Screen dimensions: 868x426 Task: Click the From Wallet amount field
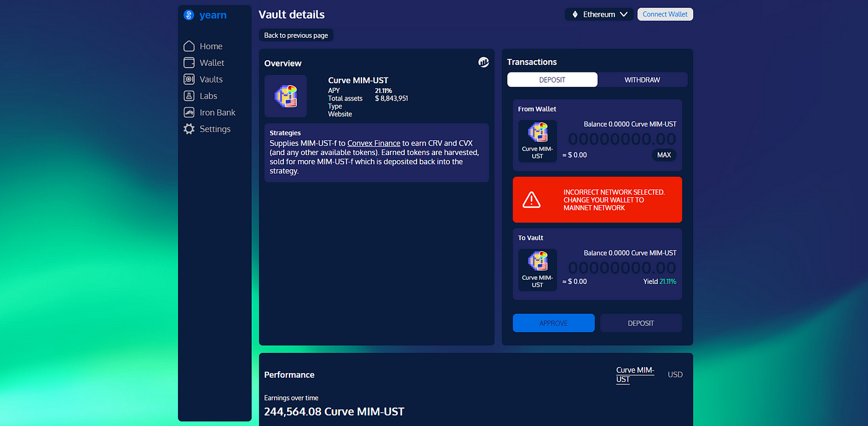point(622,139)
